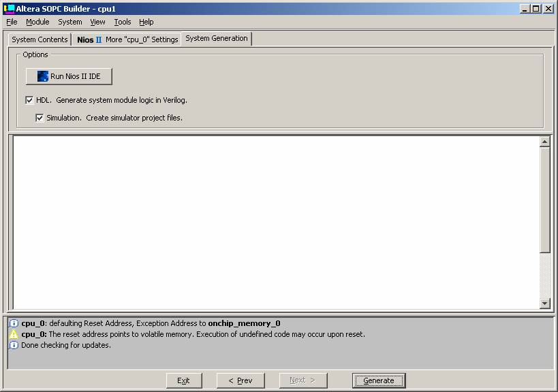Click the info icon beside defaulting Reset Address
This screenshot has height=392, width=558.
pos(14,323)
